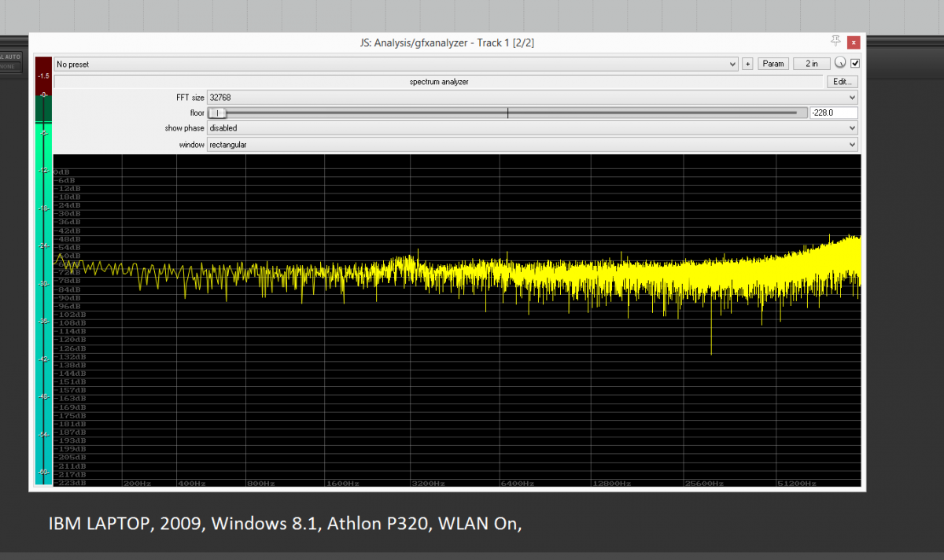This screenshot has width=944, height=560.
Task: Close the gfxanalyzer plugin window
Action: (854, 42)
